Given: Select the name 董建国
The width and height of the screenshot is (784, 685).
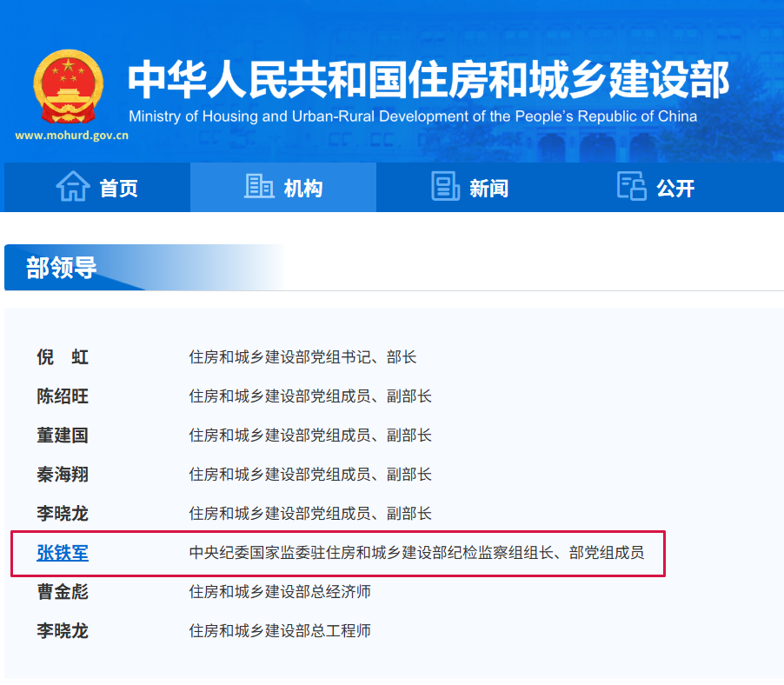Looking at the screenshot, I should (63, 436).
